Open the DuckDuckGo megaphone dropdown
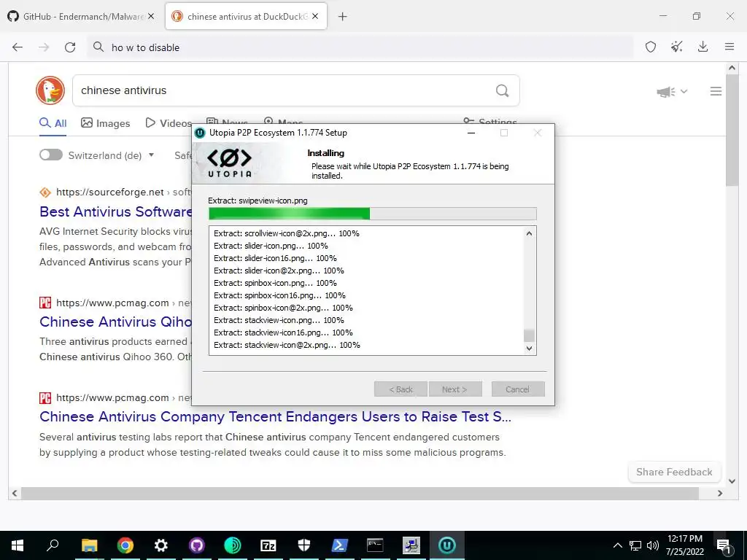This screenshot has height=560, width=747. pyautogui.click(x=672, y=91)
